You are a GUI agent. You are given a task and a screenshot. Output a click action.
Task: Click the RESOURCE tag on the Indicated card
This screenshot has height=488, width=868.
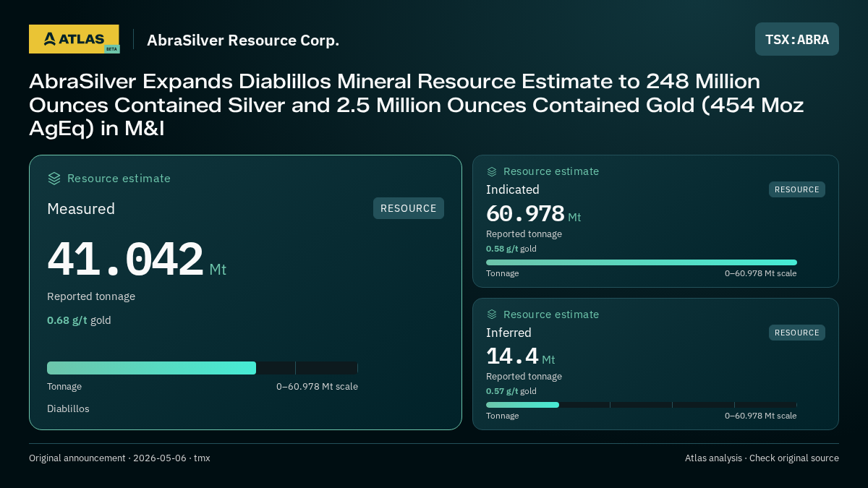[797, 189]
